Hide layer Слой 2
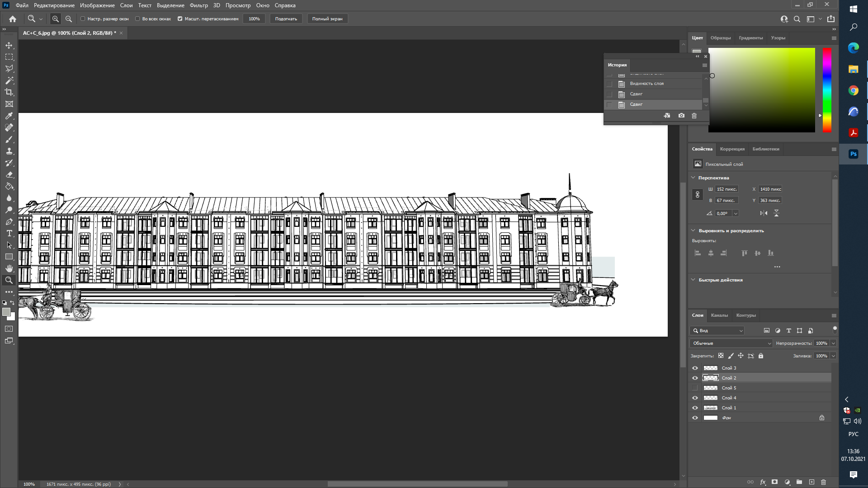Screen dimensions: 868x488 pos(695,378)
